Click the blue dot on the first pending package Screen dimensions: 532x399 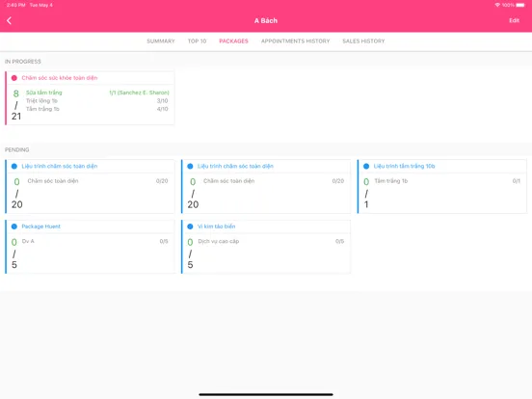[x=14, y=166]
